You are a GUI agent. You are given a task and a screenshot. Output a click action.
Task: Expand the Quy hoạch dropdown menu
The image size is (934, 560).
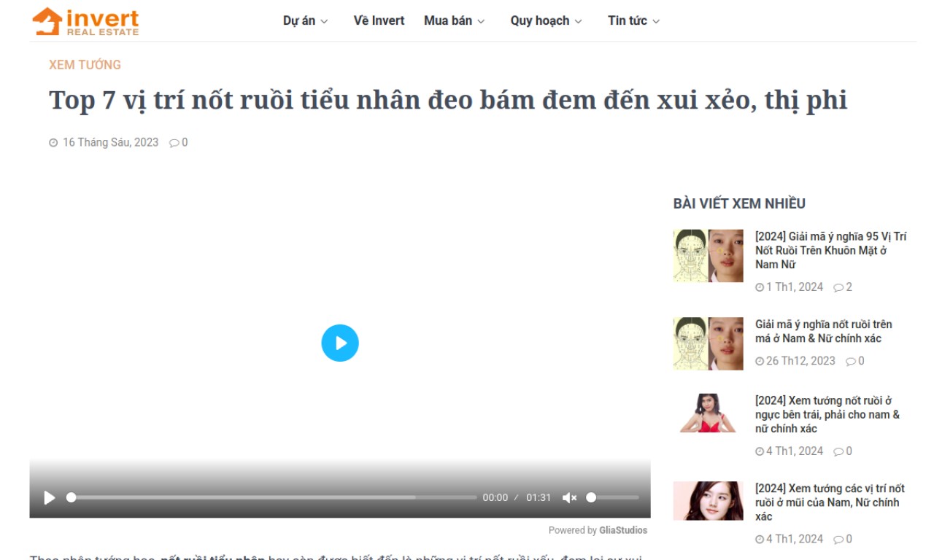(546, 21)
